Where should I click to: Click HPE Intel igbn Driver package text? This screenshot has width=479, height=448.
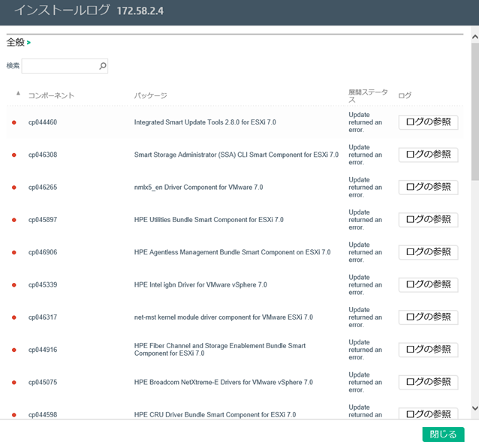[200, 285]
